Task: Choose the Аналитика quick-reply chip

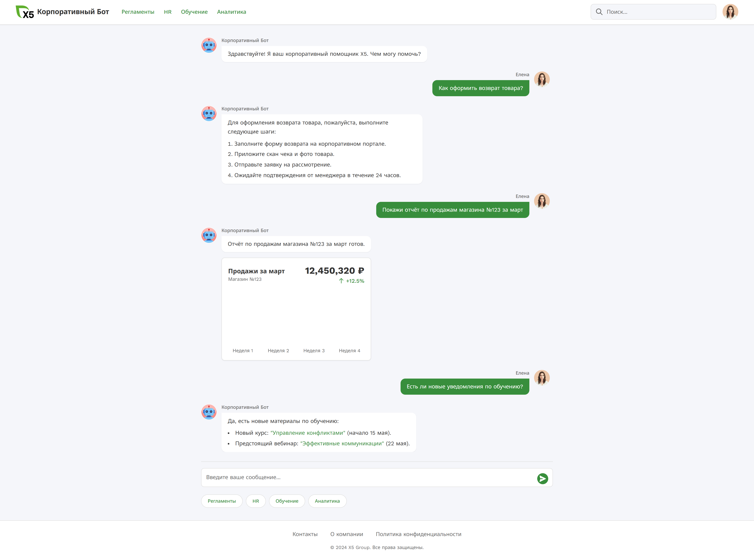Action: click(327, 501)
